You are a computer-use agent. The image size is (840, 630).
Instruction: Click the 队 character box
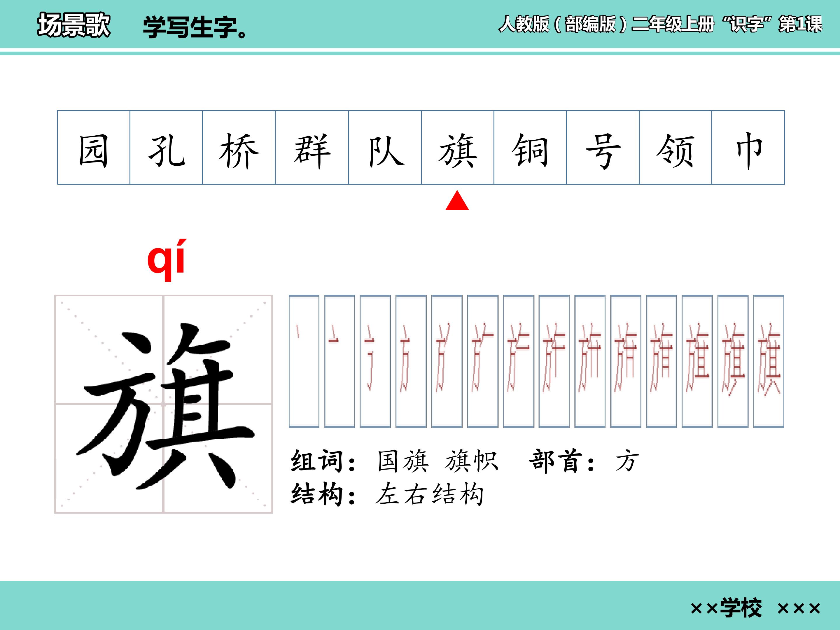[385, 148]
